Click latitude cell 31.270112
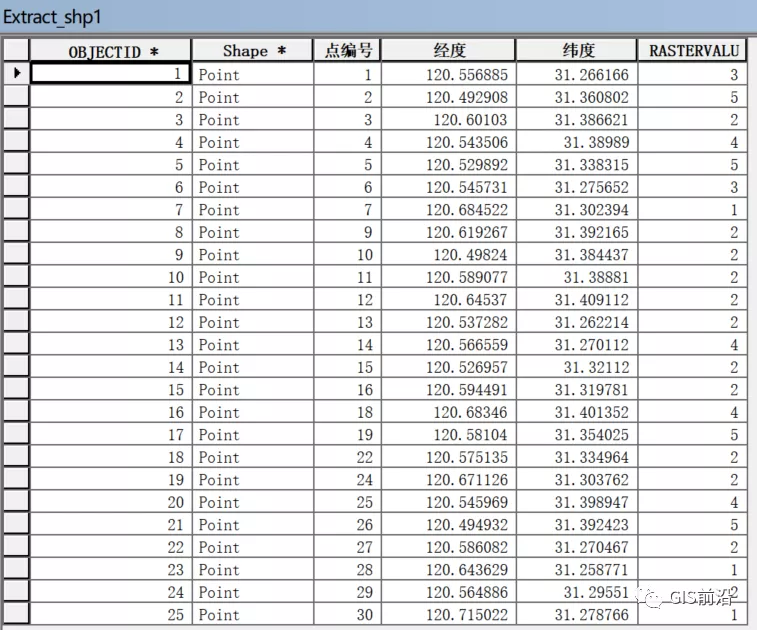This screenshot has height=630, width=757. pyautogui.click(x=577, y=344)
